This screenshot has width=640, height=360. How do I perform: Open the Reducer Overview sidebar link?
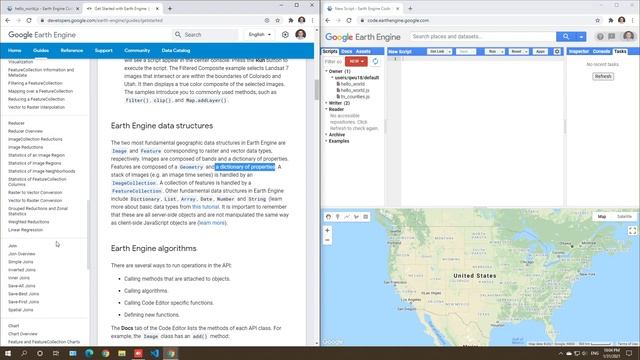[x=25, y=131]
